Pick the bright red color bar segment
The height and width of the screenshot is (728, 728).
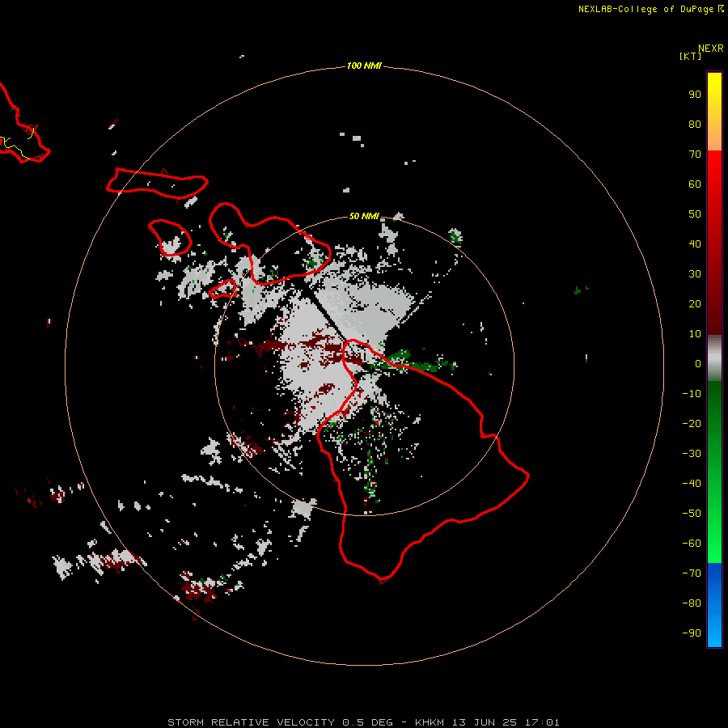pos(714,243)
